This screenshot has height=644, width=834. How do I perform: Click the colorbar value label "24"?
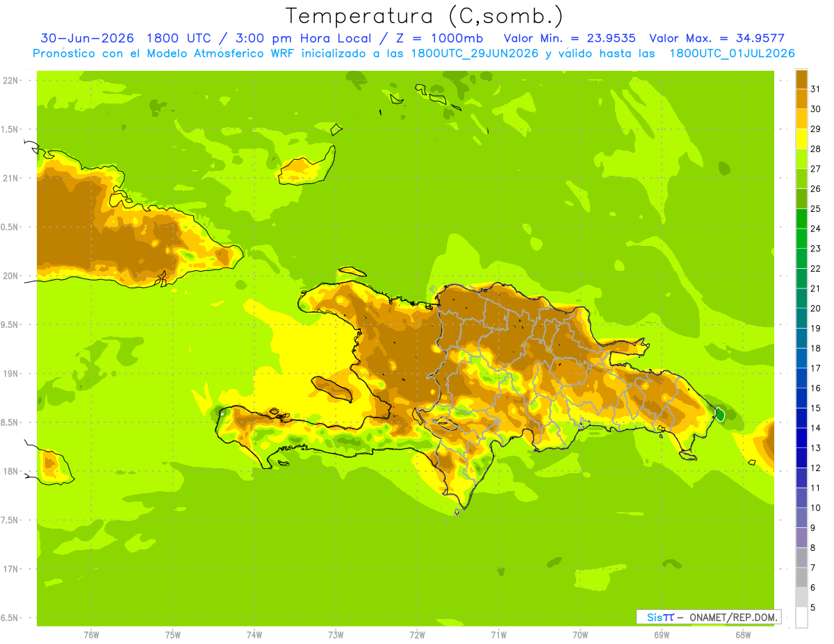[x=815, y=229]
